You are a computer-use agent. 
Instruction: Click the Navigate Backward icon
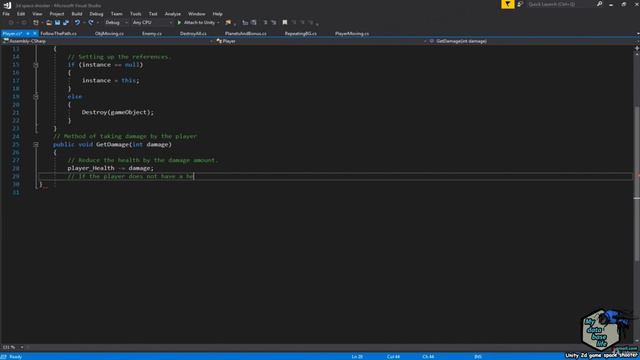pyautogui.click(x=11, y=22)
